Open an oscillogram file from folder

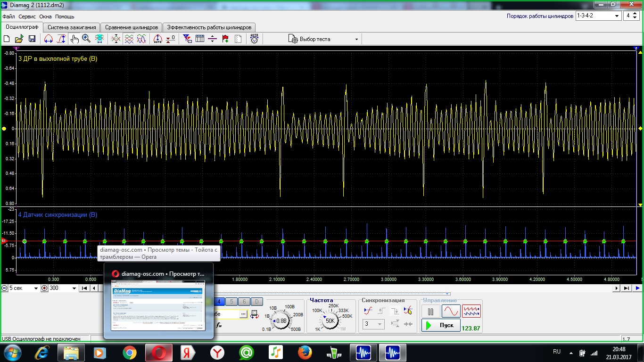pos(19,39)
